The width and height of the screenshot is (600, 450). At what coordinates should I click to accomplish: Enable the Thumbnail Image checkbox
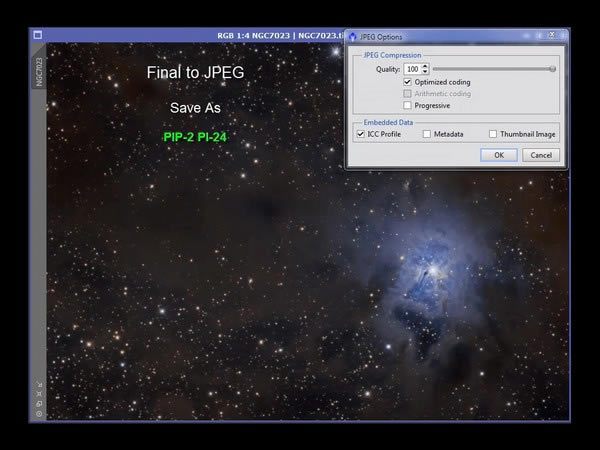(x=493, y=134)
